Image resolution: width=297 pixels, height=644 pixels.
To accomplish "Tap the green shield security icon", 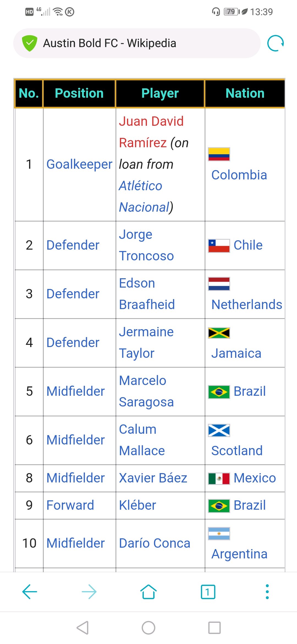I will (30, 43).
